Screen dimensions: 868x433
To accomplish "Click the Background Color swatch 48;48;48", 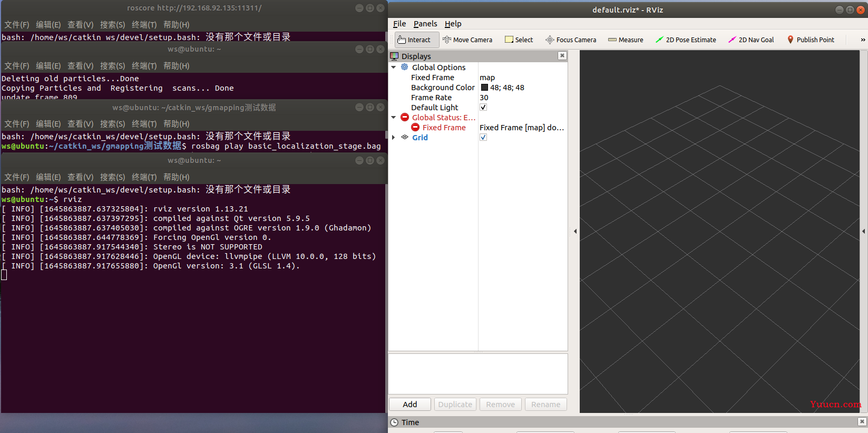I will tap(484, 88).
